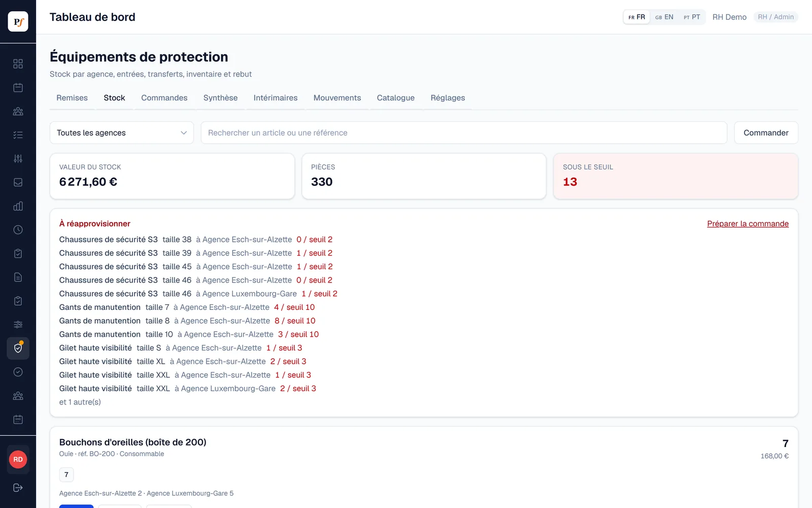Select the Stock tab

[x=114, y=98]
